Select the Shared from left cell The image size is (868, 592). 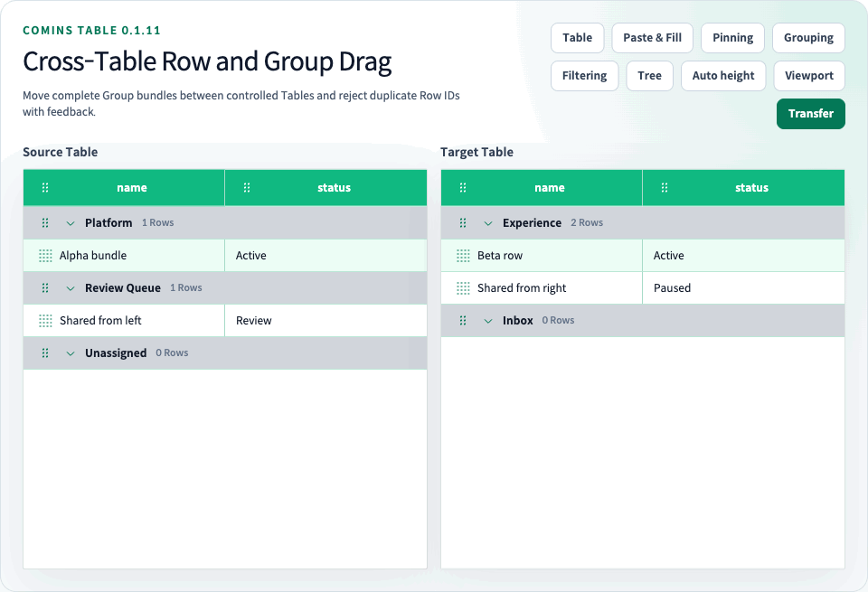pos(124,320)
